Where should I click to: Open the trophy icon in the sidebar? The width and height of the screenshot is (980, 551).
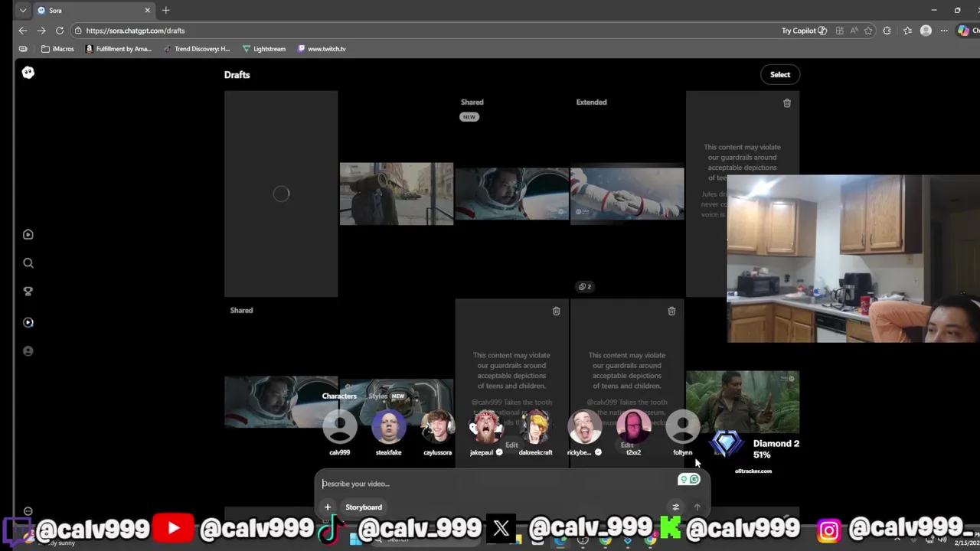coord(28,291)
